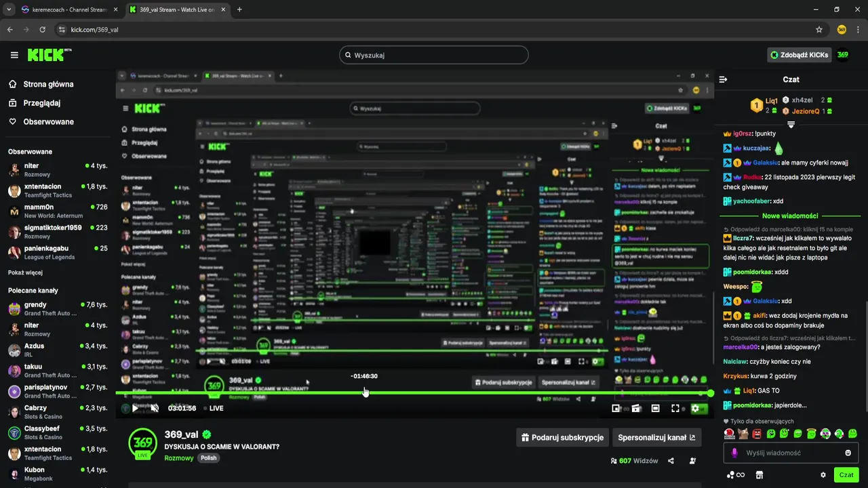Select the 369_val Stream browser tab
Viewport: 868px width, 488px height.
click(x=176, y=9)
